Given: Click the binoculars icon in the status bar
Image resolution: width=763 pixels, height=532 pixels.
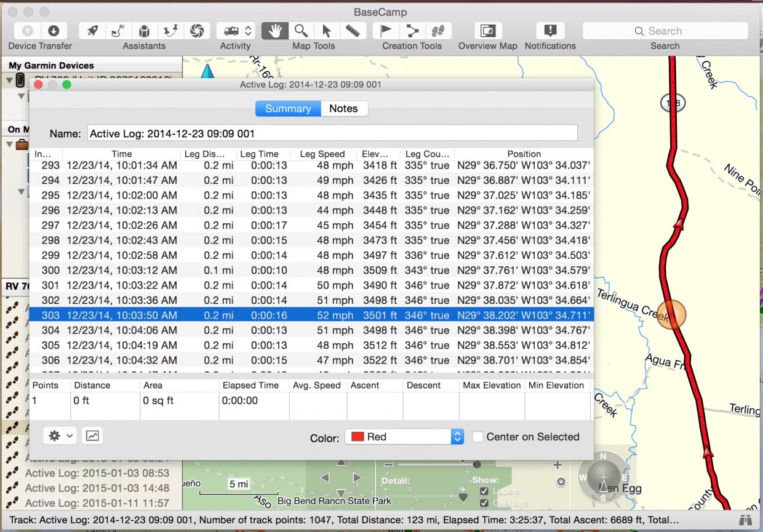Looking at the screenshot, I should [x=746, y=520].
